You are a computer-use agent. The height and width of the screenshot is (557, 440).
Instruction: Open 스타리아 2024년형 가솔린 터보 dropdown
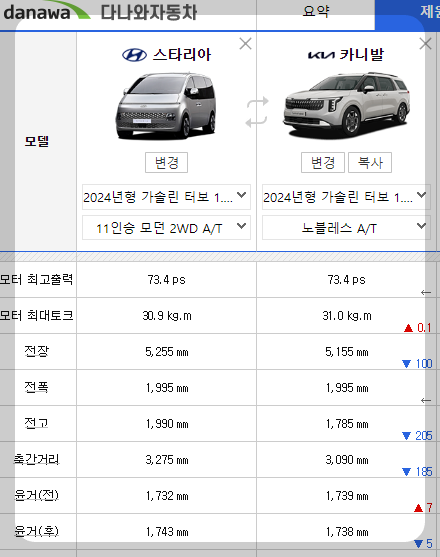(x=166, y=197)
